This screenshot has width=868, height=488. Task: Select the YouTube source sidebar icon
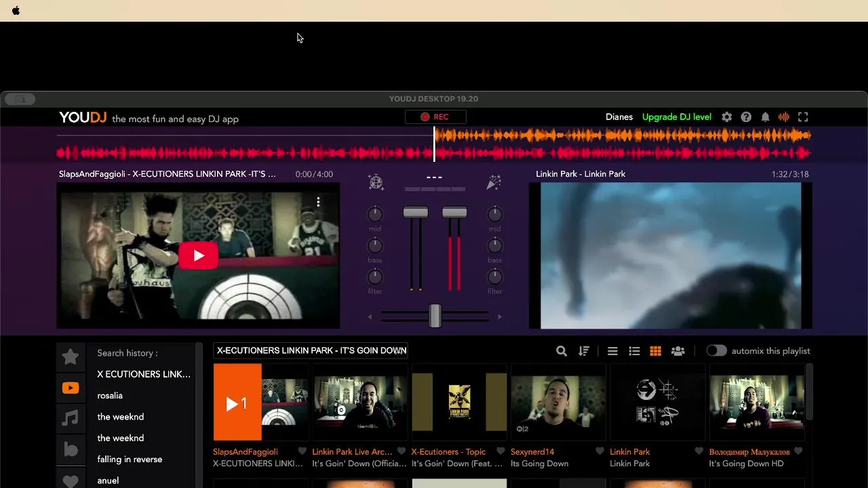(71, 388)
